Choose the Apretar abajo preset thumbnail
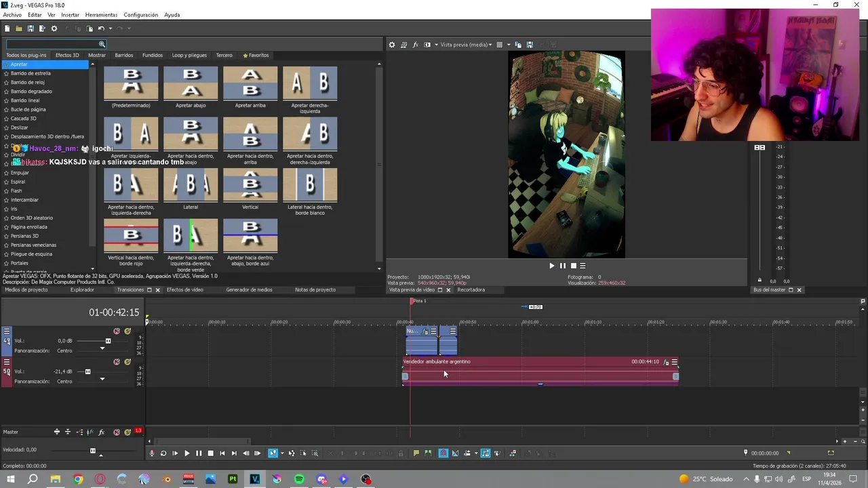 pos(191,83)
